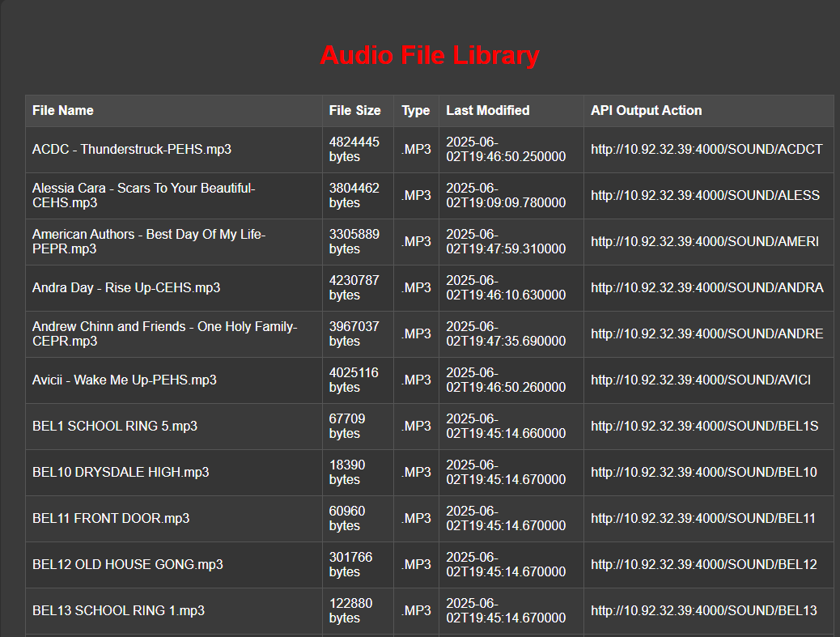
Task: Open the SOUND/BEL10 API output link
Action: click(703, 472)
